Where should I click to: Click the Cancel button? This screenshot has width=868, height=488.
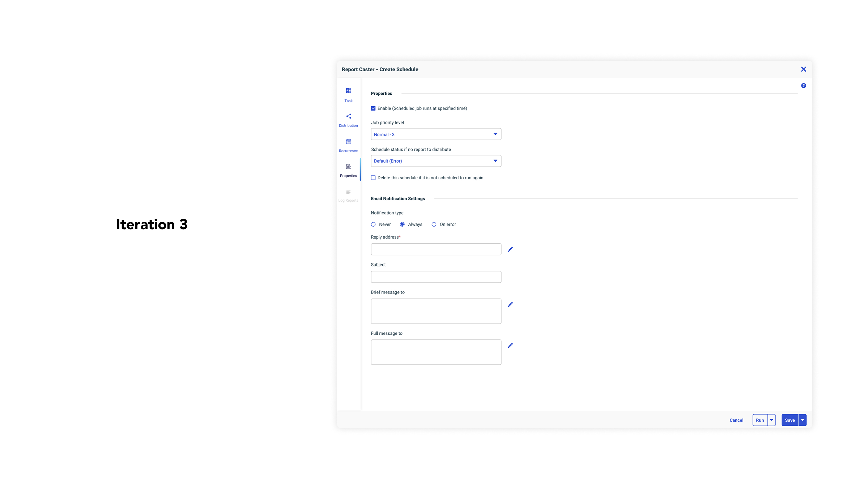736,420
